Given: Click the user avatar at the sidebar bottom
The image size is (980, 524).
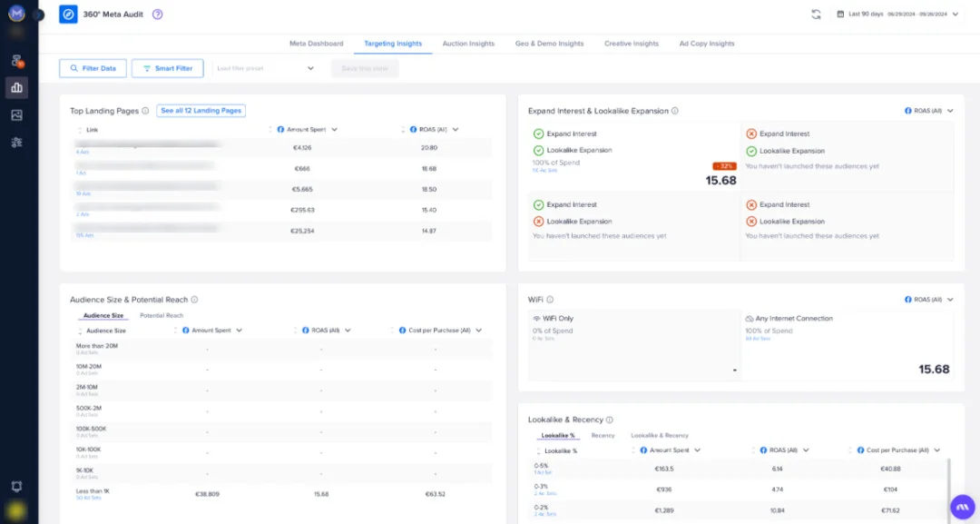Looking at the screenshot, I should pos(16,511).
